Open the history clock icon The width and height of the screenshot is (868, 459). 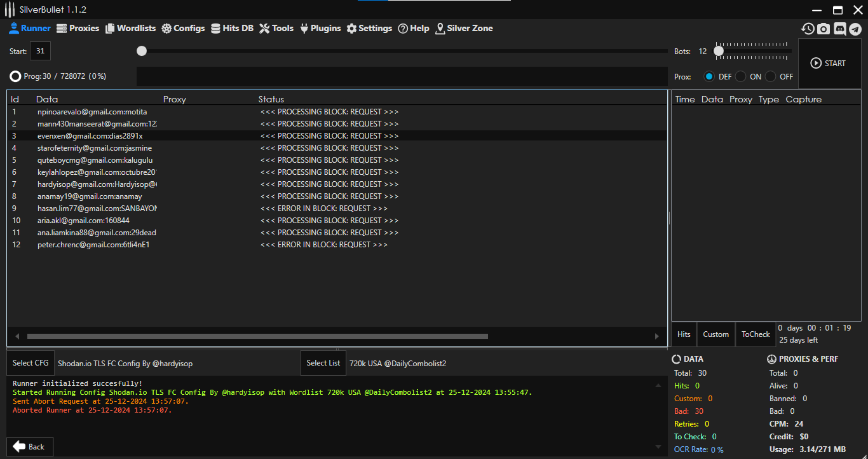tap(808, 29)
